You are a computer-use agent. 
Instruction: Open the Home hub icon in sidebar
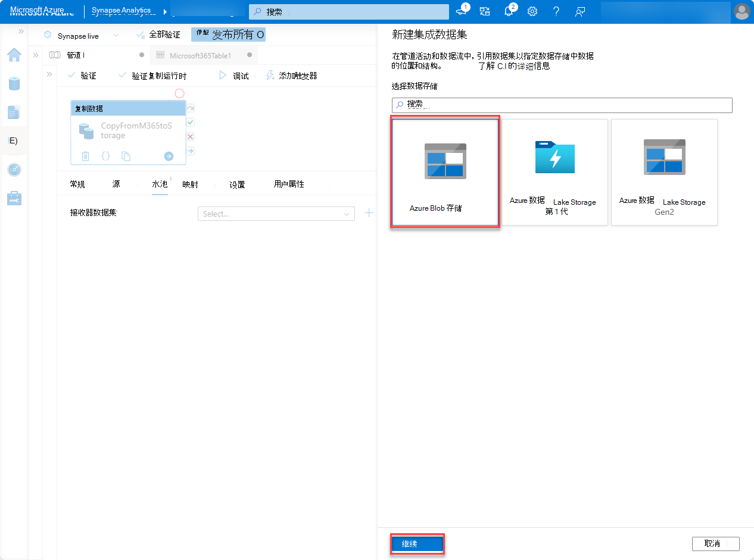[14, 55]
